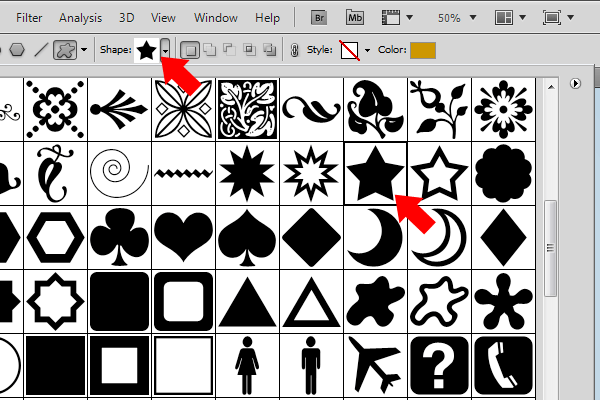
Task: Select the zigzag line shape
Action: (x=183, y=173)
